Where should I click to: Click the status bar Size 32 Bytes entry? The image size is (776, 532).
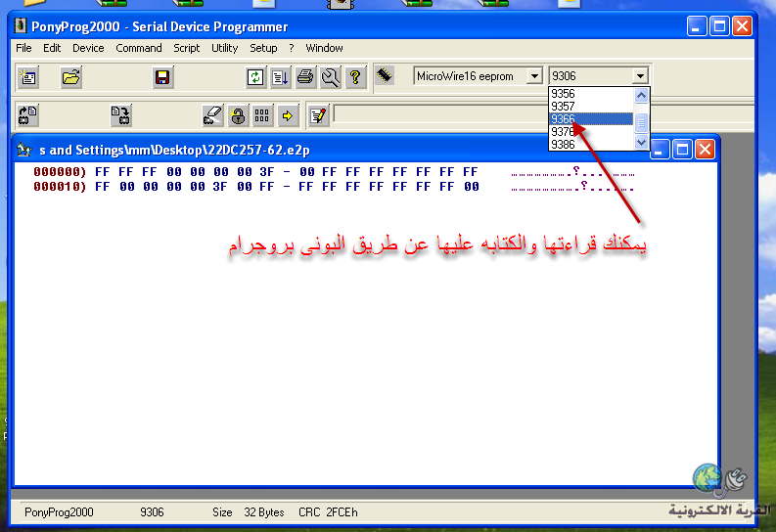click(249, 512)
